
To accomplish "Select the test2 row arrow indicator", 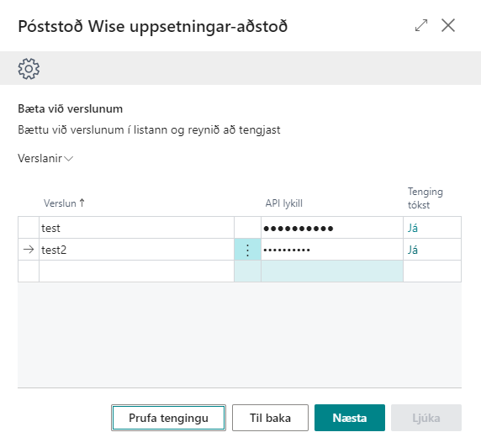I will click(29, 250).
